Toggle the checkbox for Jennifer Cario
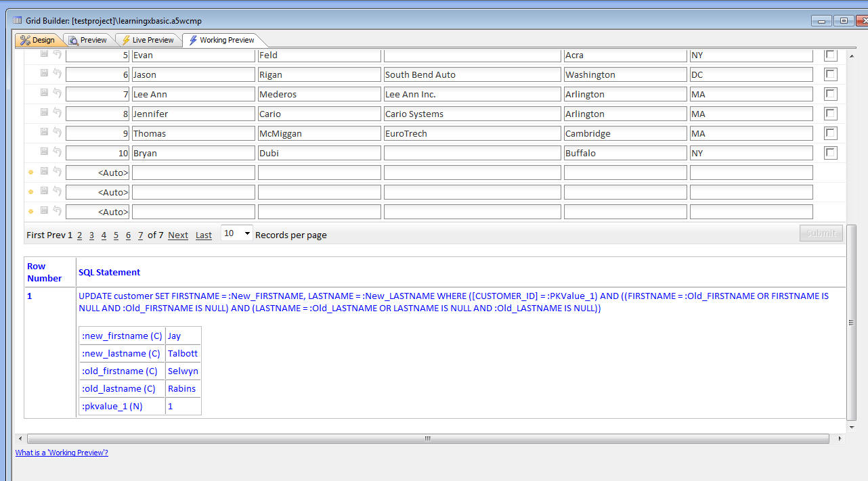Screen dimensions: 868x481 pyautogui.click(x=830, y=114)
